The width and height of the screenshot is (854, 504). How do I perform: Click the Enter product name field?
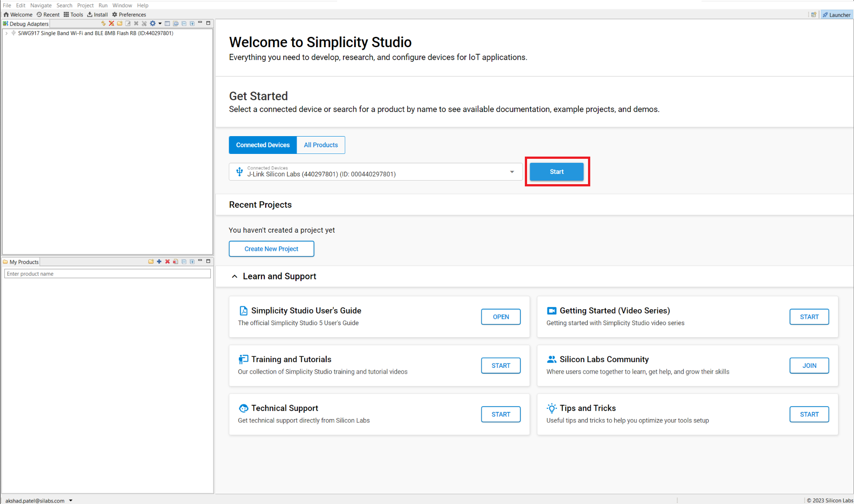(x=107, y=274)
